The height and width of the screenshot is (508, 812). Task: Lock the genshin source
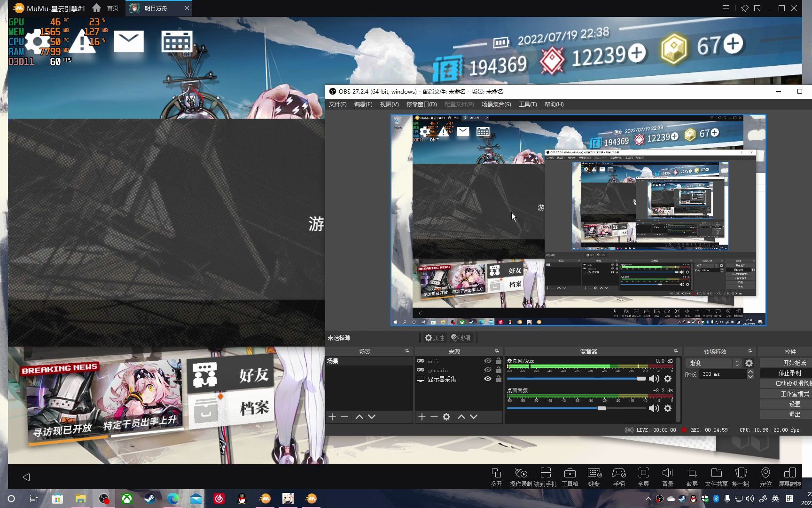[498, 370]
